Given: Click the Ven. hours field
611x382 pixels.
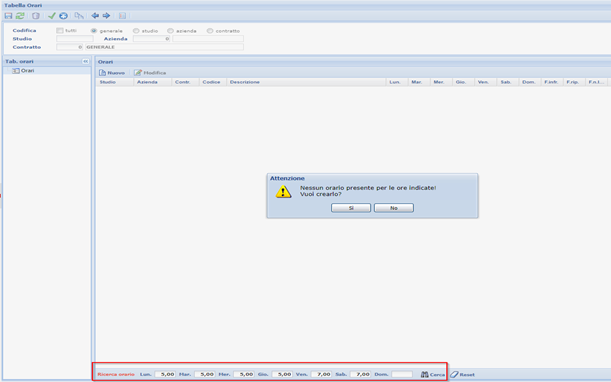Looking at the screenshot, I should pyautogui.click(x=321, y=374).
